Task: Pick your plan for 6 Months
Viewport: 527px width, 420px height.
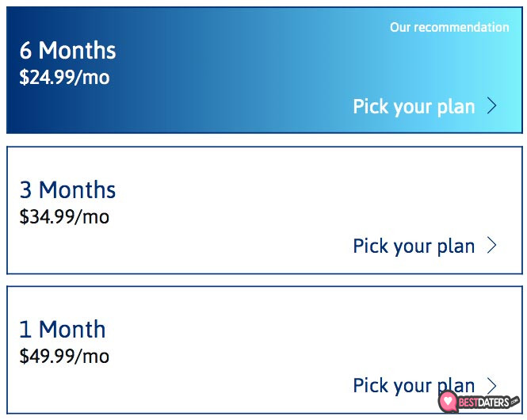Action: click(x=414, y=107)
